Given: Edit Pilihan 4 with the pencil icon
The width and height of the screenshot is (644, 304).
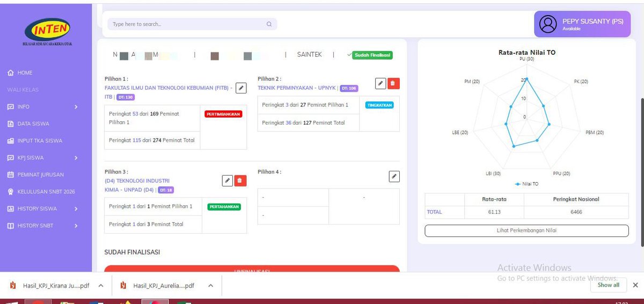Looking at the screenshot, I should [x=394, y=176].
